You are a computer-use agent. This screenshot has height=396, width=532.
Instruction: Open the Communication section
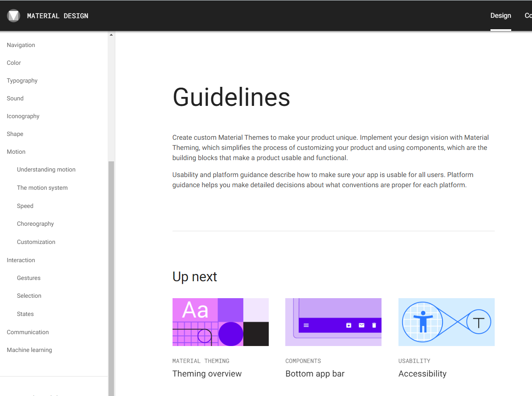point(28,332)
